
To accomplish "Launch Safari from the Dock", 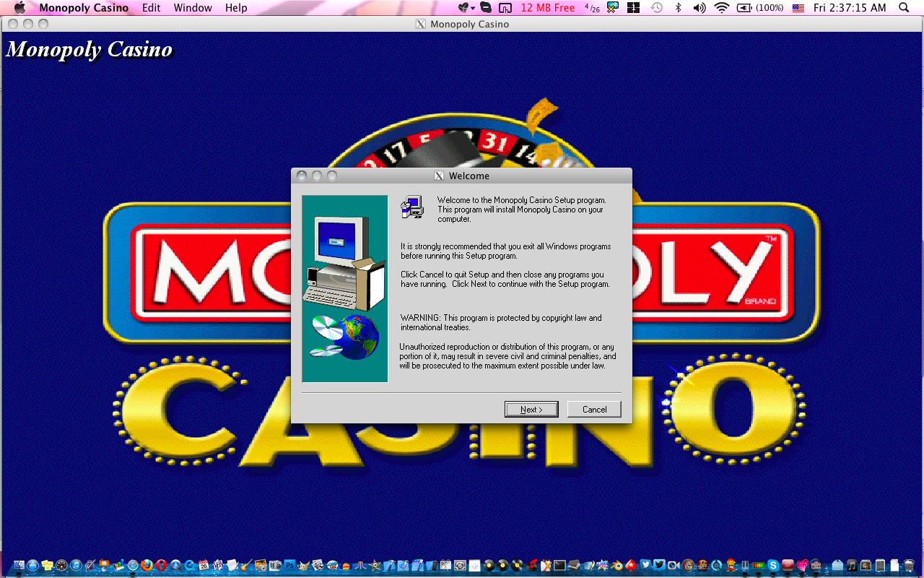I will click(x=133, y=566).
